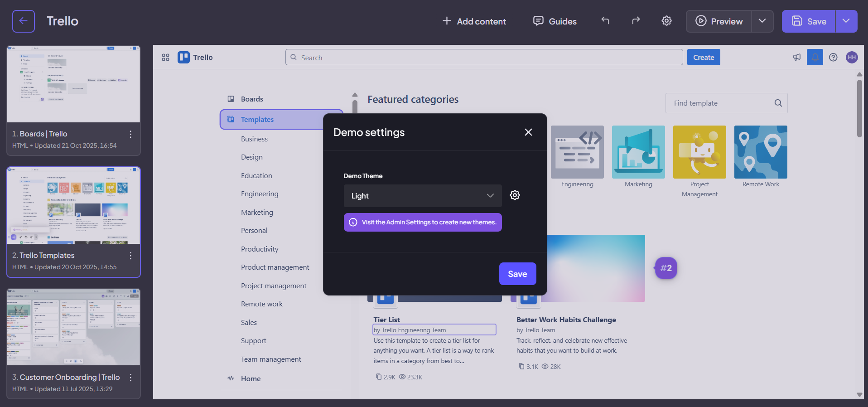
Task: Click the Tier List 23.3K views icon
Action: pos(402,377)
